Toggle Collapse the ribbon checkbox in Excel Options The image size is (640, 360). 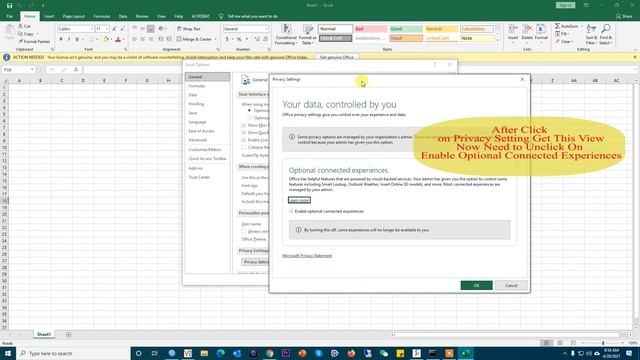click(x=244, y=147)
